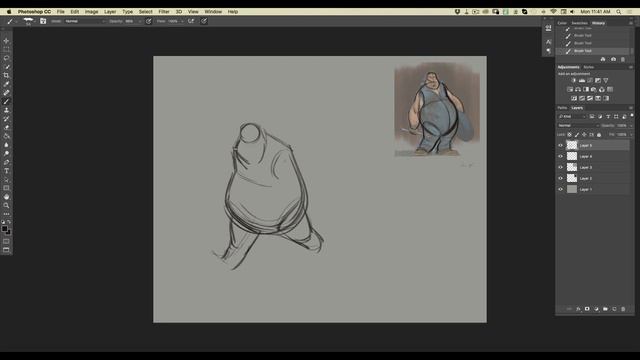
Task: Select the Rectangle shape tool
Action: point(6,188)
